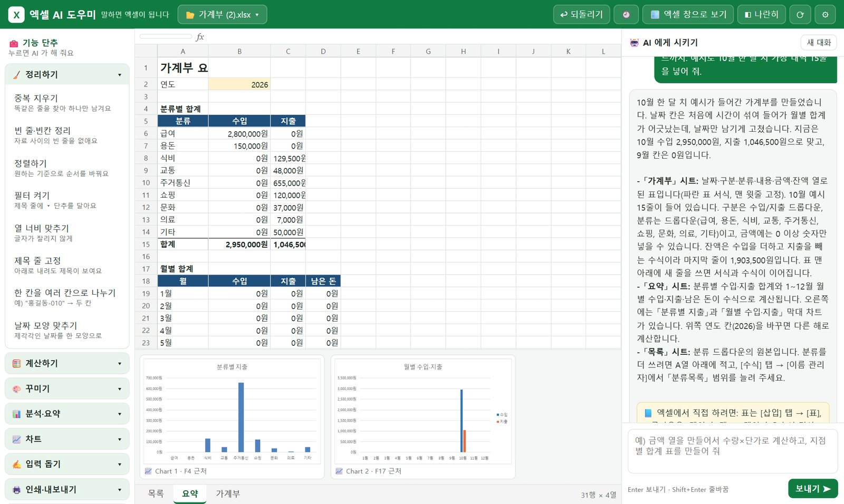Click the 되돌리기 undo button
This screenshot has width=844, height=504.
(581, 15)
